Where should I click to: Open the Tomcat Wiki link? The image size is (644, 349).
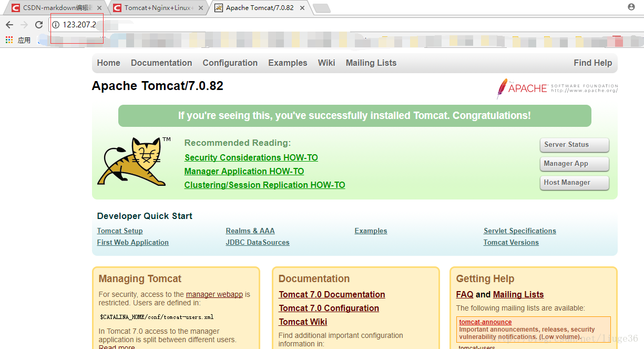point(303,322)
